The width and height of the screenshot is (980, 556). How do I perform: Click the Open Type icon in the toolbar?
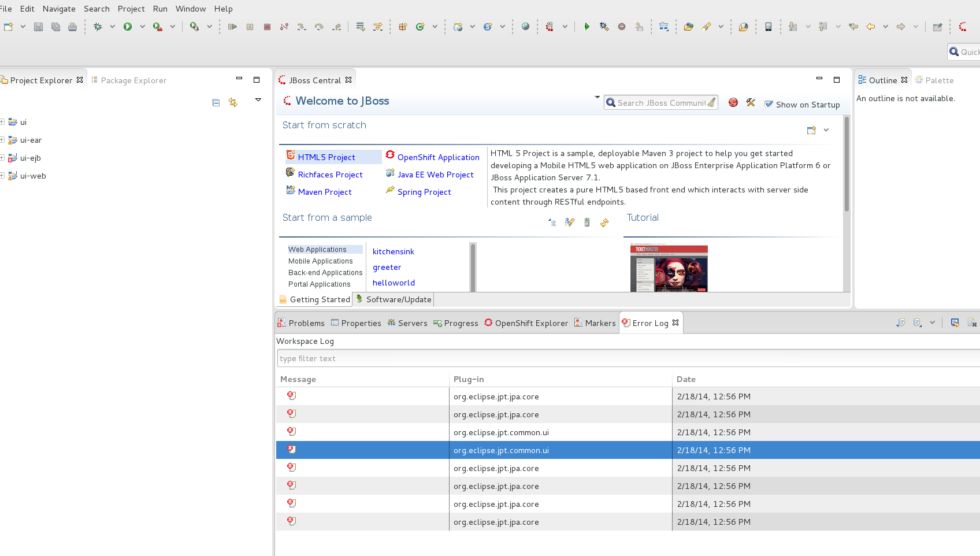688,27
